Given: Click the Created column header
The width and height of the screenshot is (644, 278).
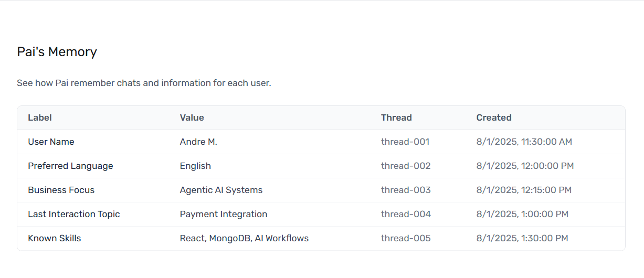Looking at the screenshot, I should [x=494, y=117].
